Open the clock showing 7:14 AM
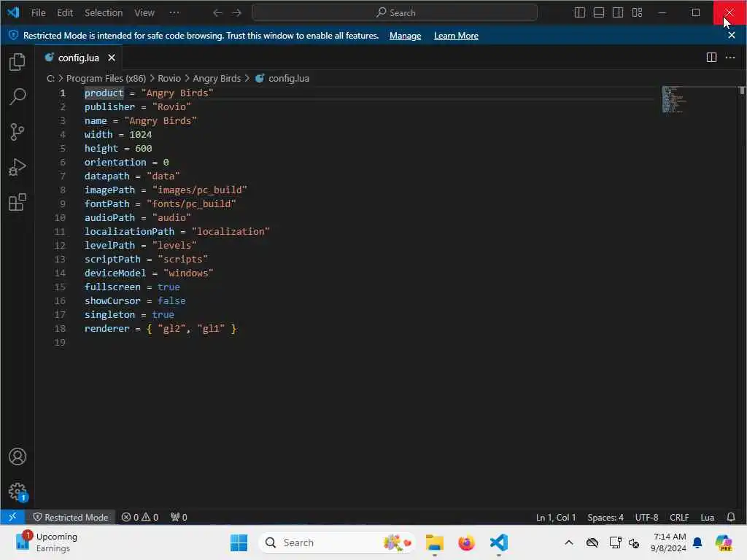Screen dimensions: 747x560 [669, 542]
